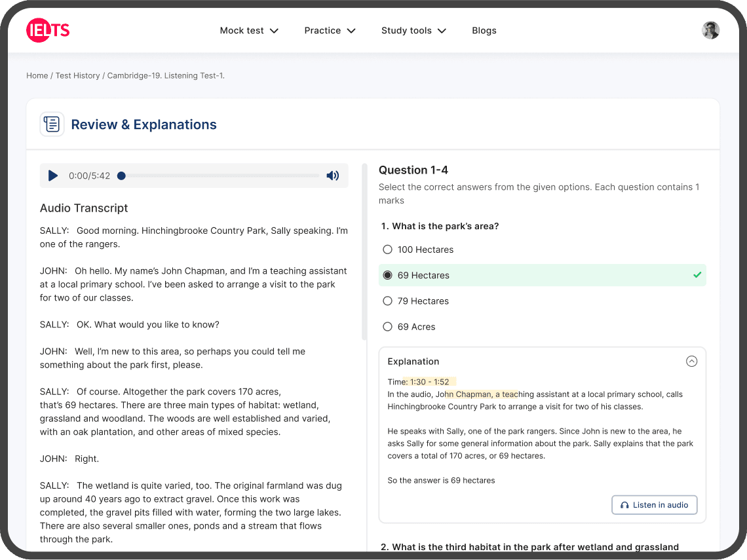The height and width of the screenshot is (560, 747).
Task: Select the 69 Hectares radio button
Action: pyautogui.click(x=387, y=275)
